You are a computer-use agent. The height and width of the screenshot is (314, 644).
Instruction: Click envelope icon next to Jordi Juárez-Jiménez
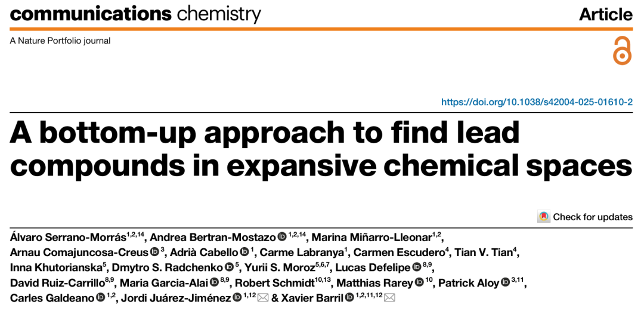[262, 298]
